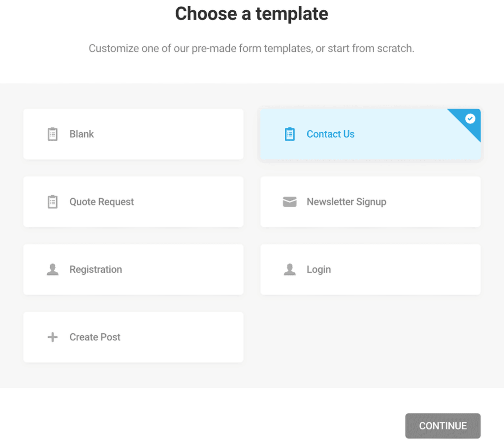Screen dimensions: 504x442
Task: Click the clipboard icon on the Blank template
Action: pos(52,134)
